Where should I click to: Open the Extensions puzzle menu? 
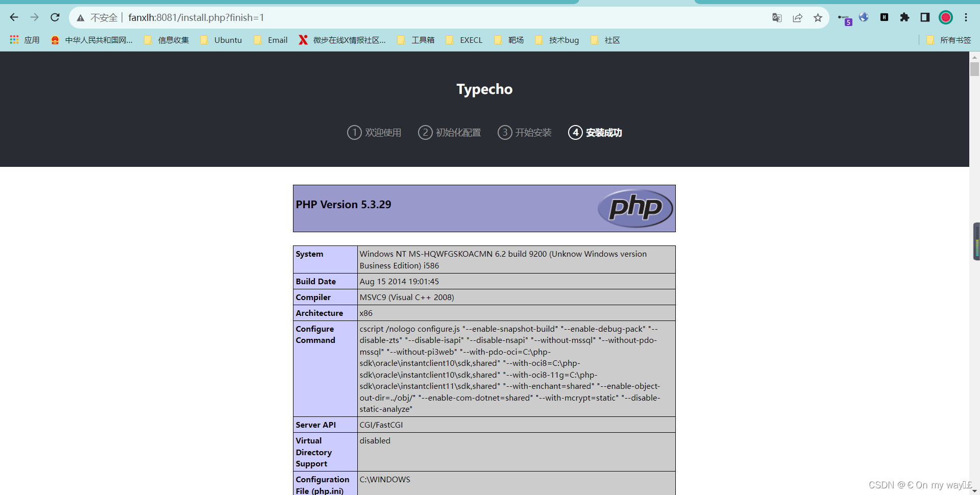coord(904,17)
